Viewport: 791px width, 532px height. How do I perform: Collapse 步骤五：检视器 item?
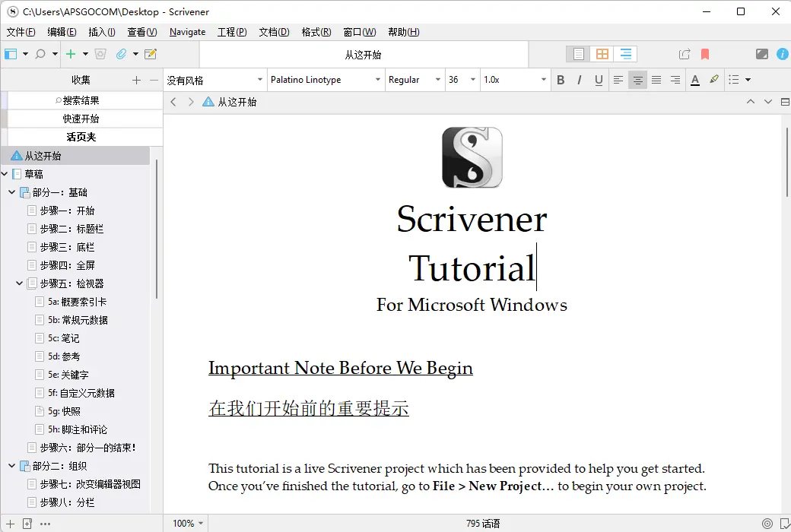pyautogui.click(x=19, y=283)
